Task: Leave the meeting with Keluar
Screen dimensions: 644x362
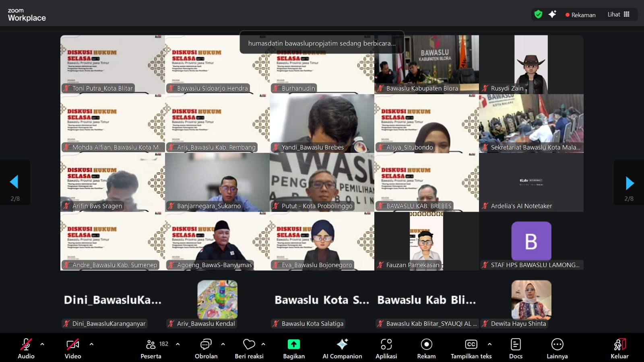Action: click(x=619, y=348)
